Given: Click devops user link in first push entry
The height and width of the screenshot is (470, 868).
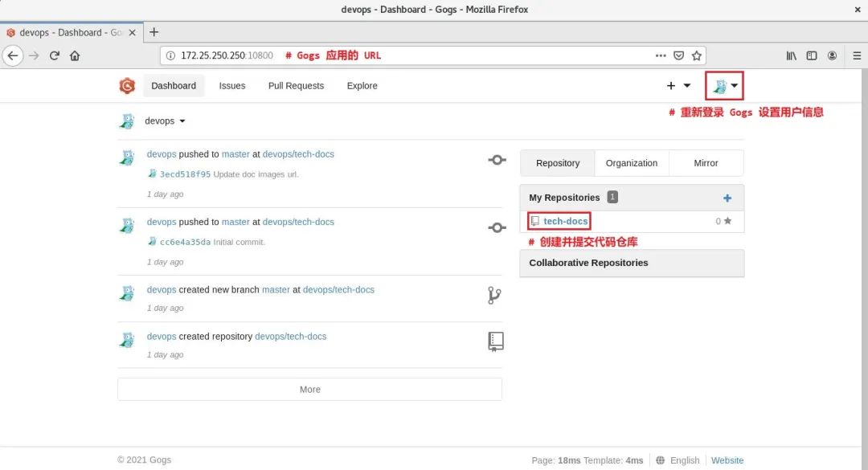Looking at the screenshot, I should coord(161,154).
